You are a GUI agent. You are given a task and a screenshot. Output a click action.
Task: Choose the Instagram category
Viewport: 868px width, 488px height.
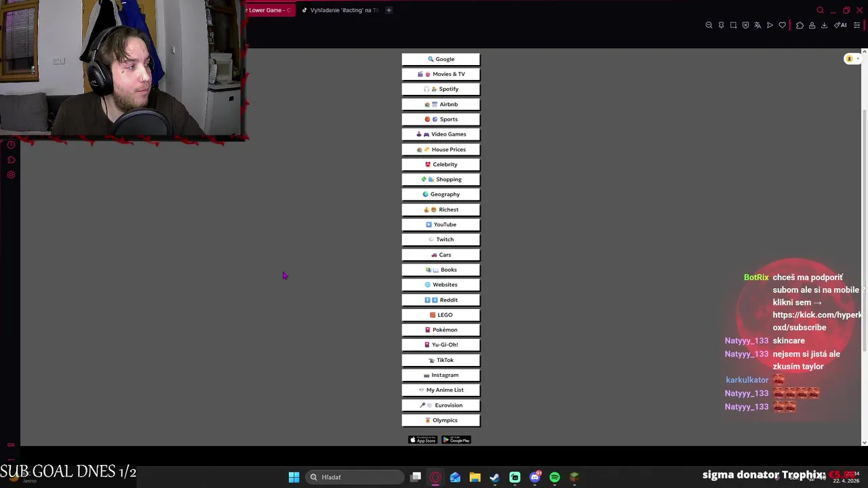441,375
